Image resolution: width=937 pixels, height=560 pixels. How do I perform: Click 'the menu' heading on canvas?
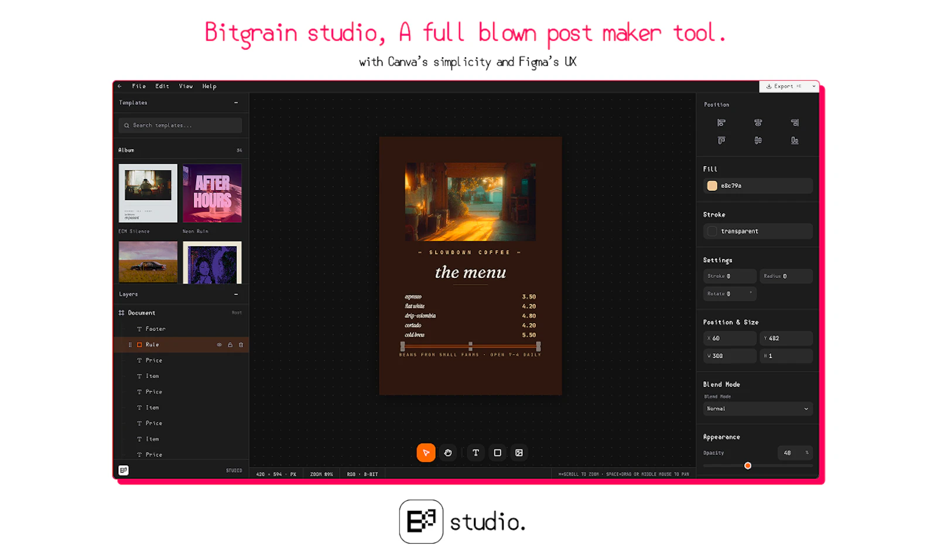[x=470, y=272]
